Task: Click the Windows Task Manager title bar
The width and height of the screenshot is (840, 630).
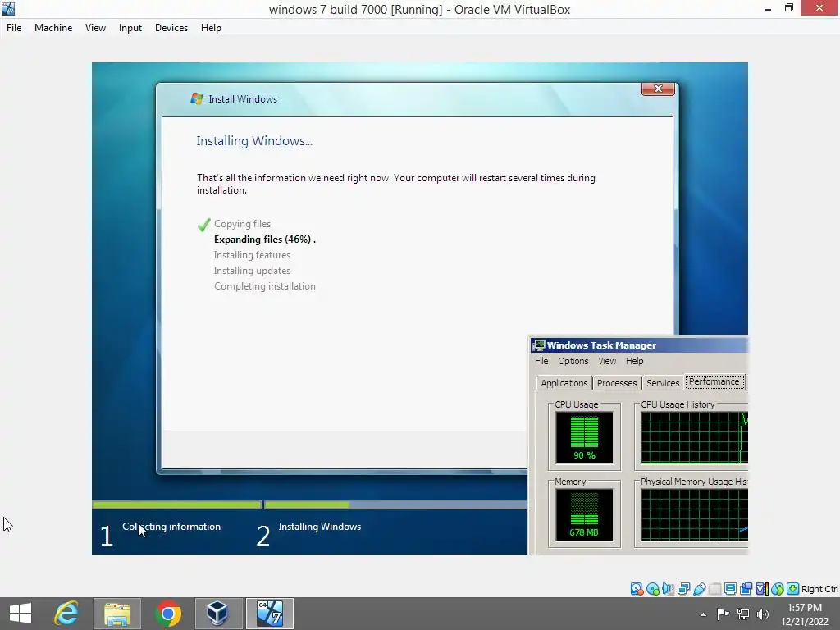Action: 638,345
